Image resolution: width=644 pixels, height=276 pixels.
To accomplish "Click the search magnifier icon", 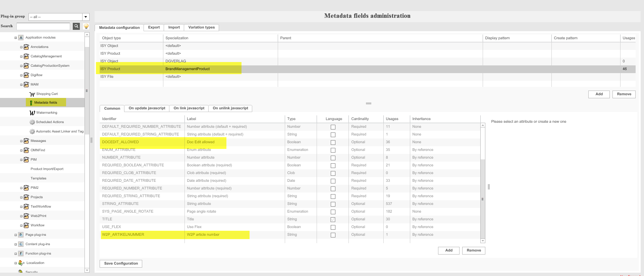I will pos(76,26).
